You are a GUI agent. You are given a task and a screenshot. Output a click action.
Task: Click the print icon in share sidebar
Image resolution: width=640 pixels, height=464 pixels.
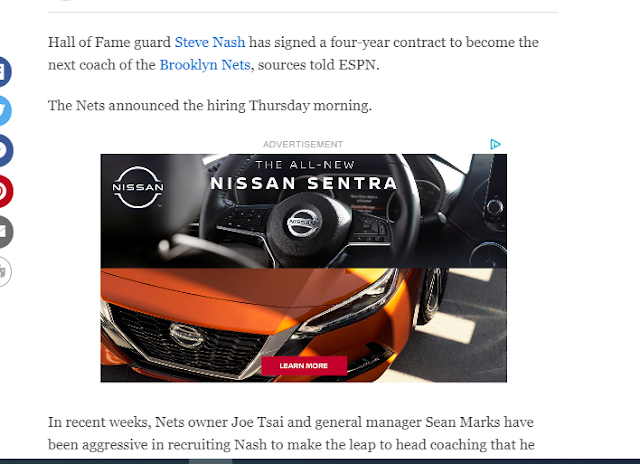pos(3,272)
